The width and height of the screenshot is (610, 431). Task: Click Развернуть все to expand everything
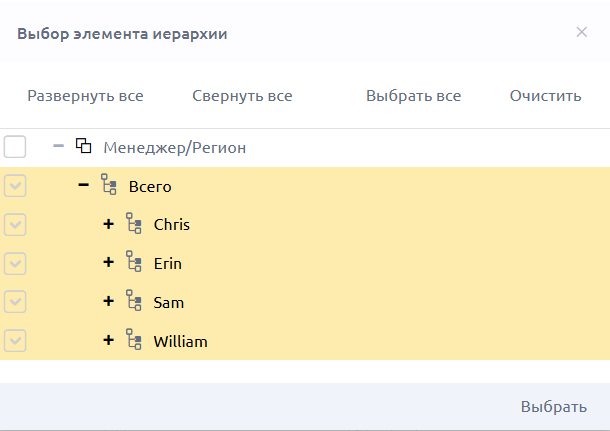[85, 96]
